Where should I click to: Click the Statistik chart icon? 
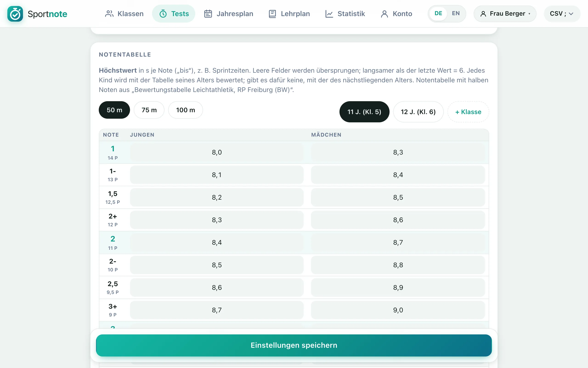click(329, 14)
